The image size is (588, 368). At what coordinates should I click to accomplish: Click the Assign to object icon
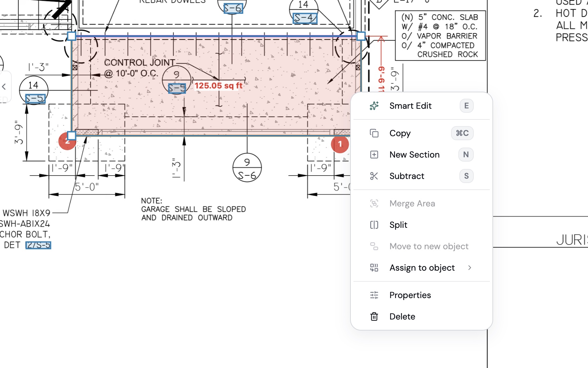click(374, 268)
